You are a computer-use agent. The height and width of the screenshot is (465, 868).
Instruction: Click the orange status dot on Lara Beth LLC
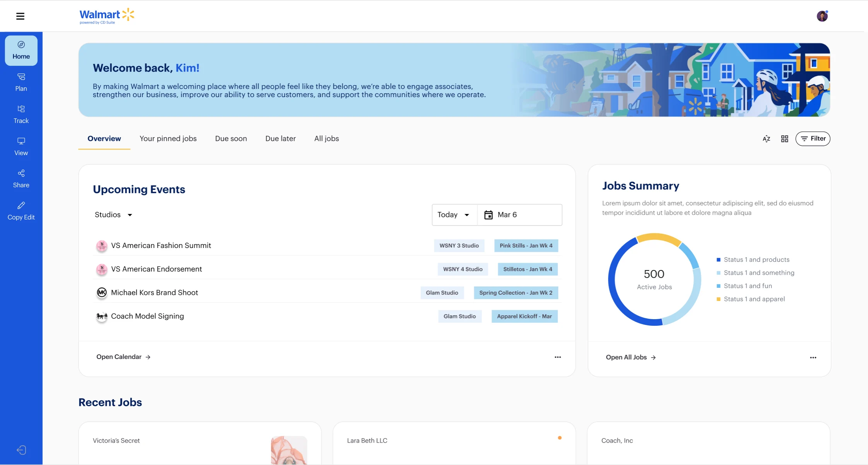pos(560,438)
